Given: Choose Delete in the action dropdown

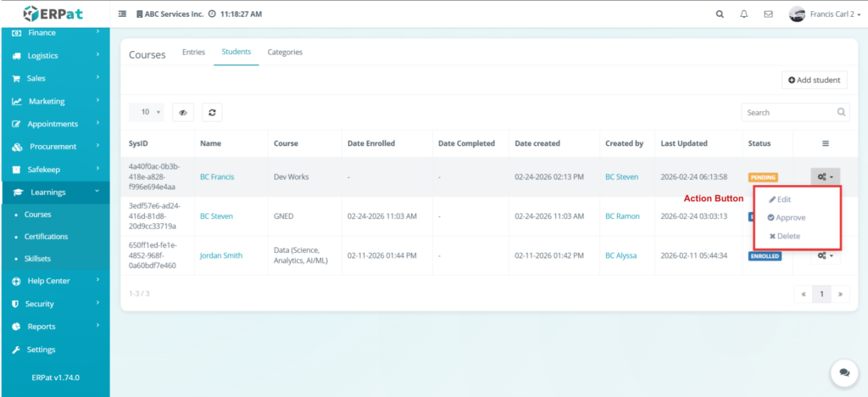Looking at the screenshot, I should (787, 237).
